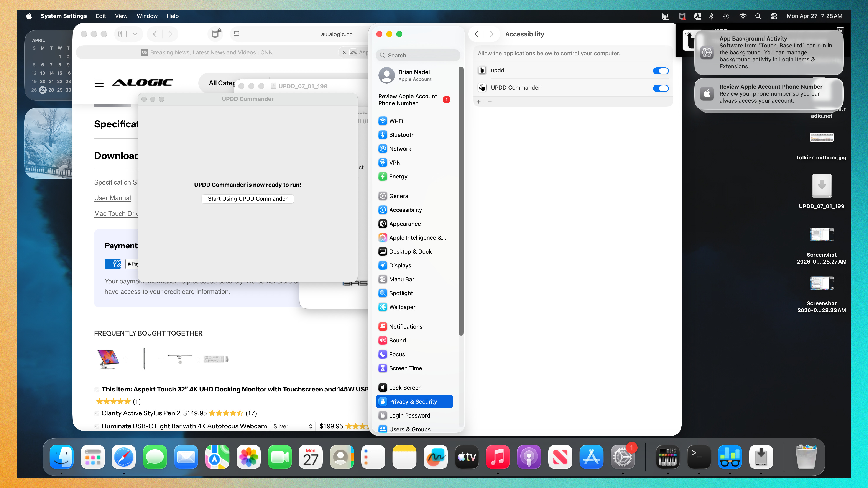868x488 pixels.
Task: Go back from the Accessibility pane
Action: (x=477, y=34)
